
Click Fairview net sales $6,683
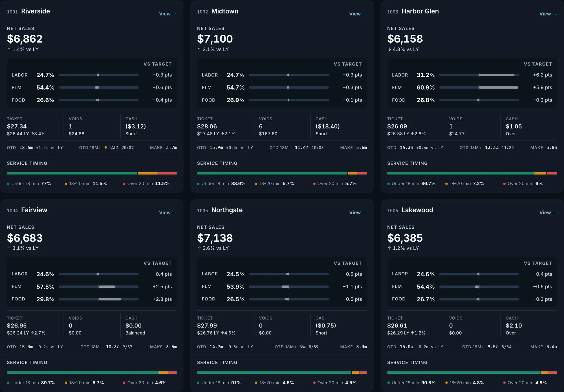pos(25,238)
